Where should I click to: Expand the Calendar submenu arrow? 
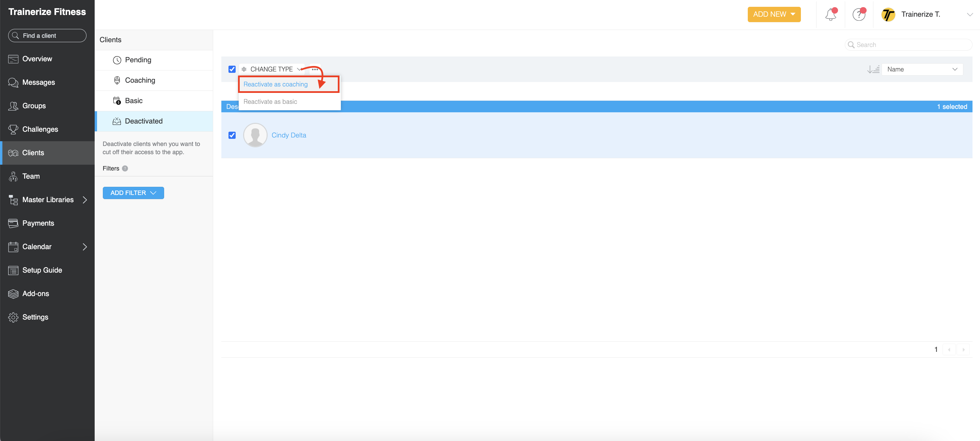coord(85,247)
